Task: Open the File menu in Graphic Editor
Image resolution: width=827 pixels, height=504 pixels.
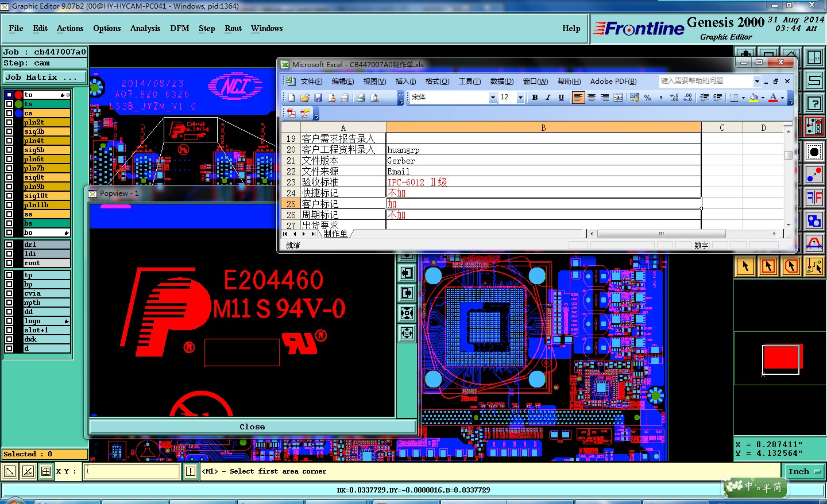Action: pos(16,28)
